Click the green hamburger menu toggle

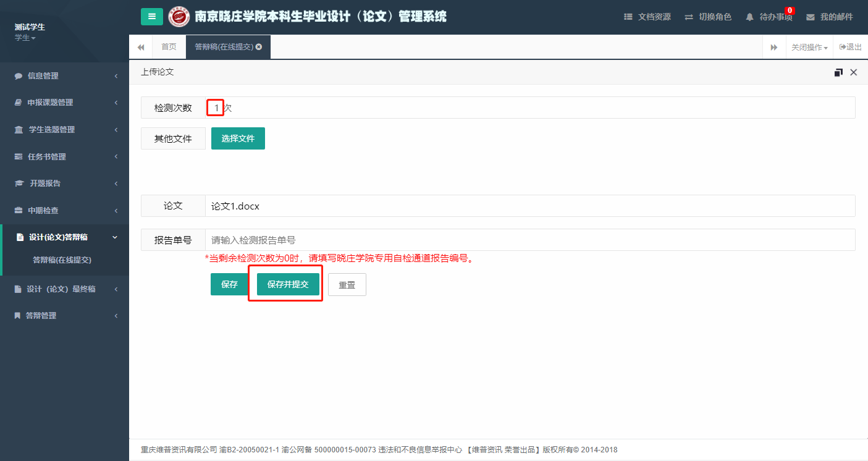151,17
